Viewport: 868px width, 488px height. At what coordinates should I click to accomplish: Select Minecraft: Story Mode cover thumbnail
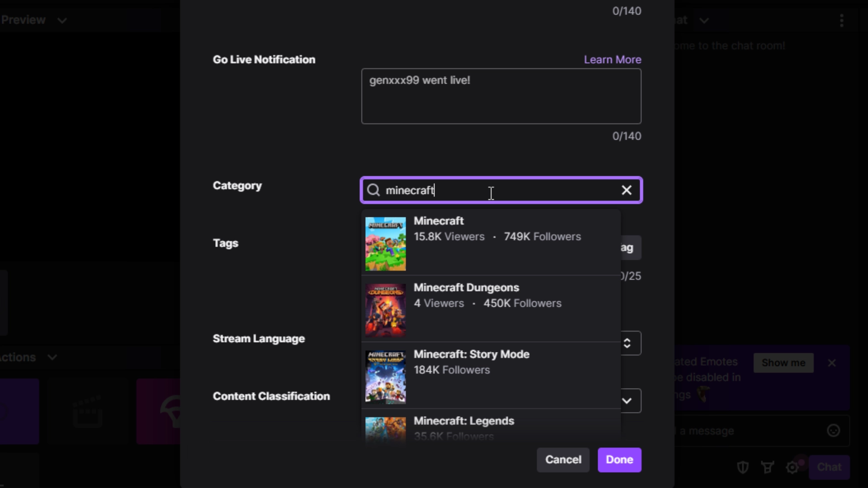pos(386,377)
